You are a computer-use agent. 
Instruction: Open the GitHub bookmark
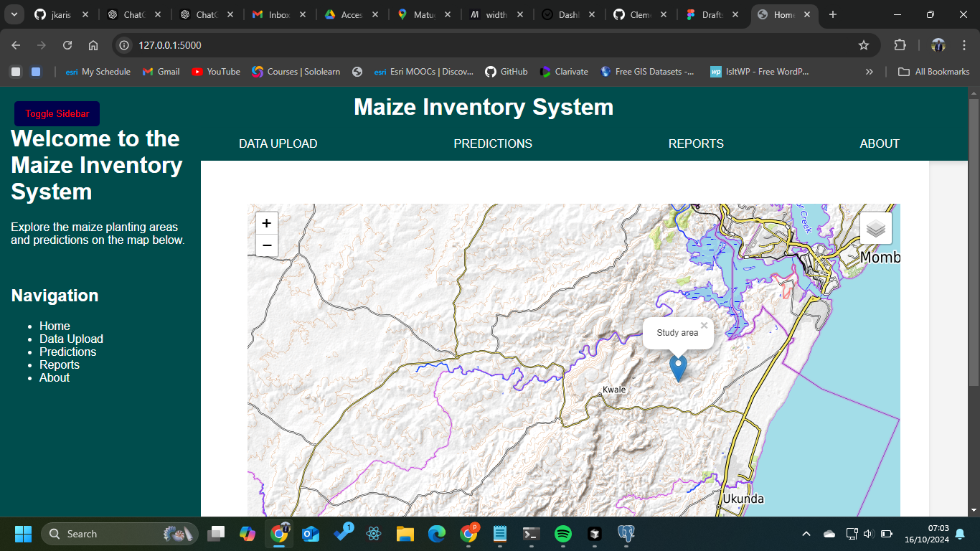coord(507,72)
